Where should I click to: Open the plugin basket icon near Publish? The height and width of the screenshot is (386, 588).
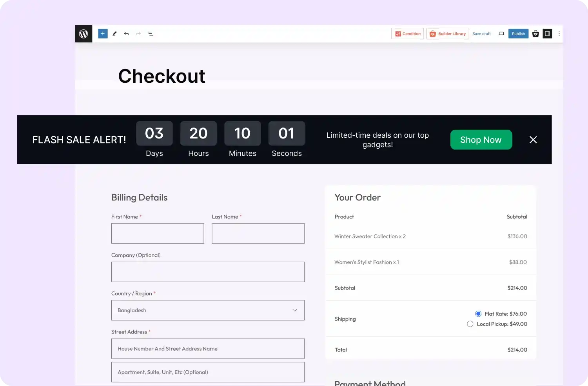(535, 34)
